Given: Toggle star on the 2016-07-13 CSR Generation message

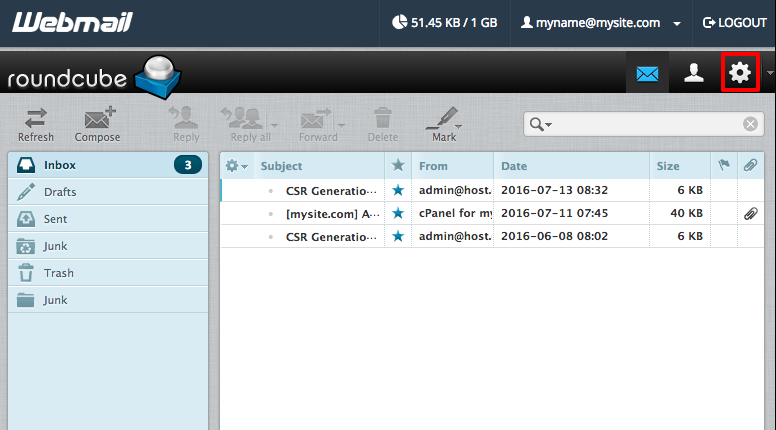Looking at the screenshot, I should (x=398, y=189).
